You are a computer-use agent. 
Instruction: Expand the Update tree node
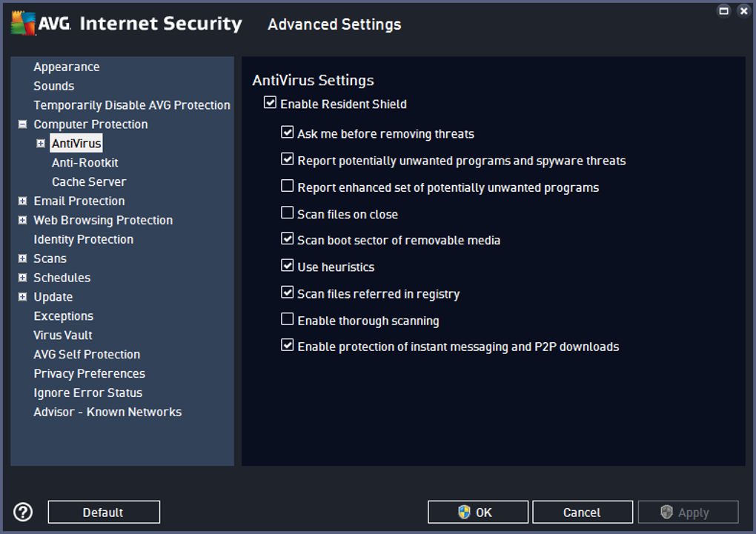tap(23, 298)
